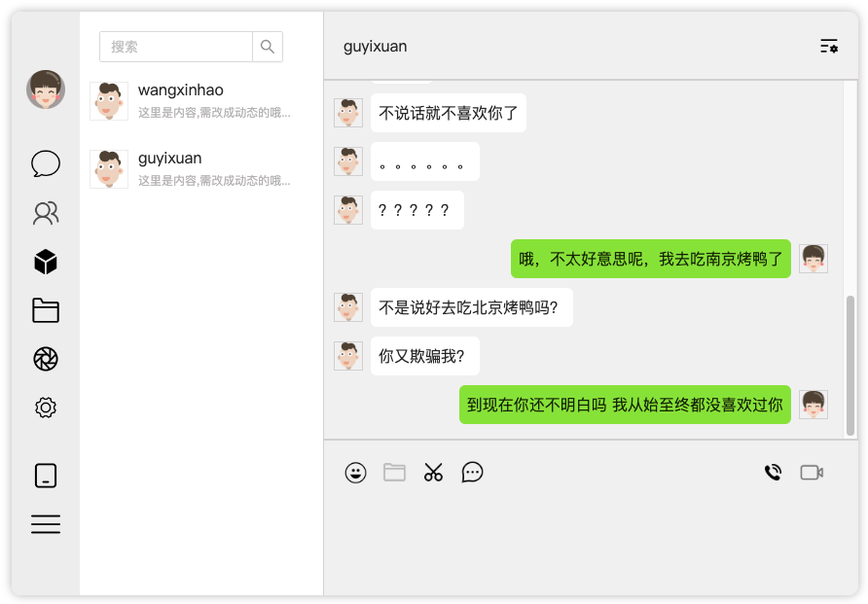Click wangxinhao's avatar in contact list

tap(109, 101)
